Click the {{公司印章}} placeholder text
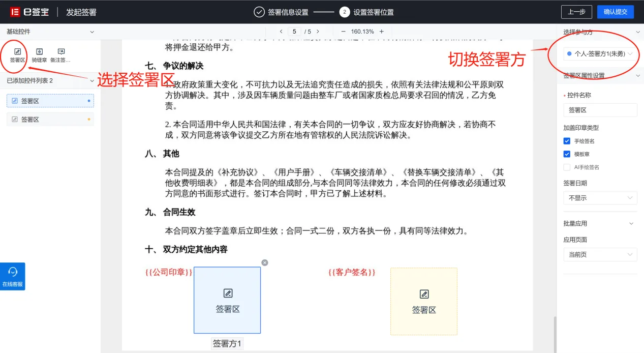This screenshot has height=353, width=644. coord(169,273)
